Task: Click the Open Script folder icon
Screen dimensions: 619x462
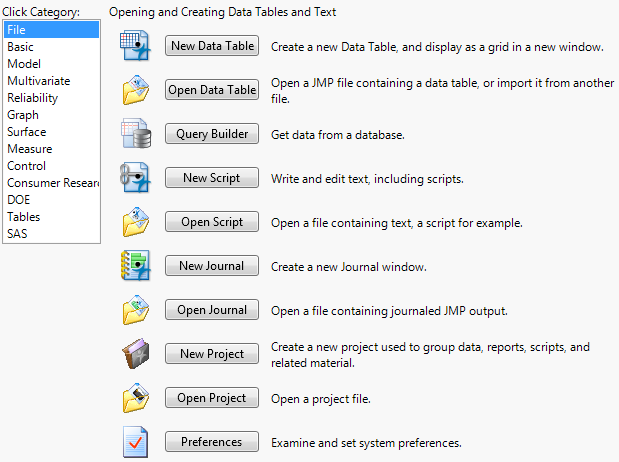Action: (134, 222)
